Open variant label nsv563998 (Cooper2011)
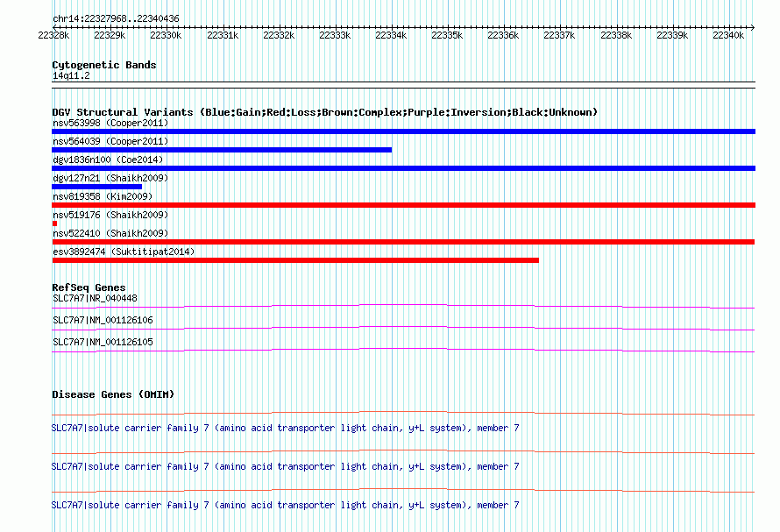The width and height of the screenshot is (780, 532). coord(110,123)
